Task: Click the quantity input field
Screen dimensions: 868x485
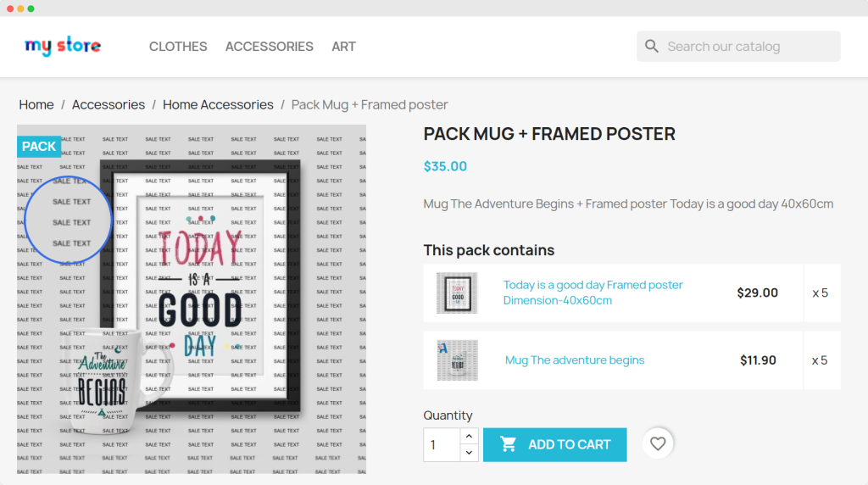Action: coord(442,444)
